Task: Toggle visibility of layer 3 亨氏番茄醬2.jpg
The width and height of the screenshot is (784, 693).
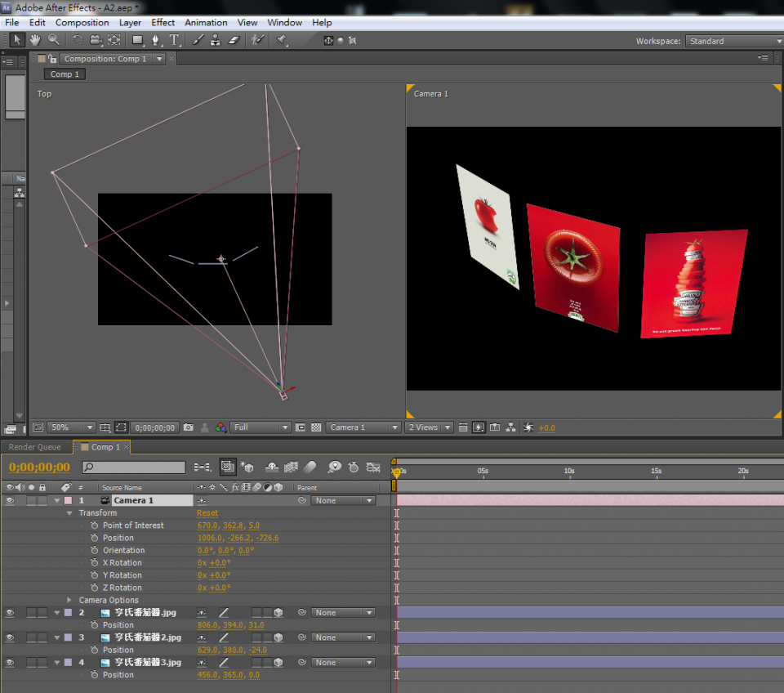Action: (10, 637)
